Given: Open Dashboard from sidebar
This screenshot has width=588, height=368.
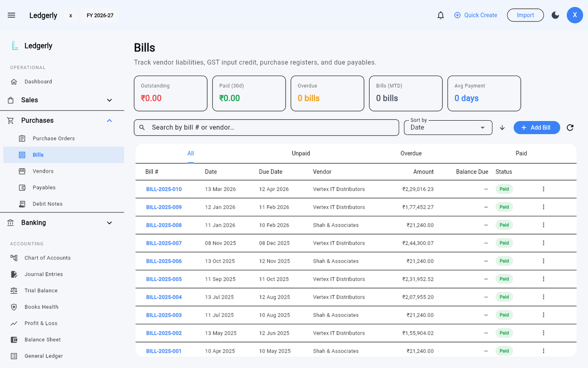Looking at the screenshot, I should click(x=62, y=81).
